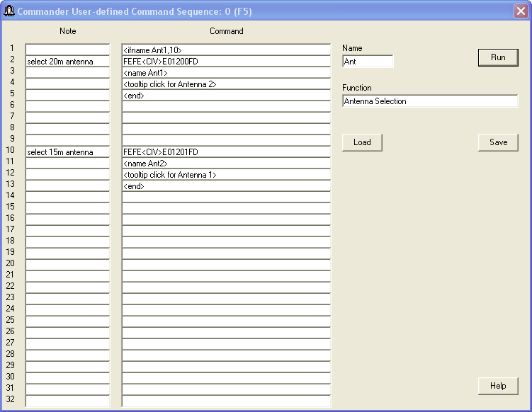Click the empty Note field in row 4
532x412 pixels.
(67, 84)
